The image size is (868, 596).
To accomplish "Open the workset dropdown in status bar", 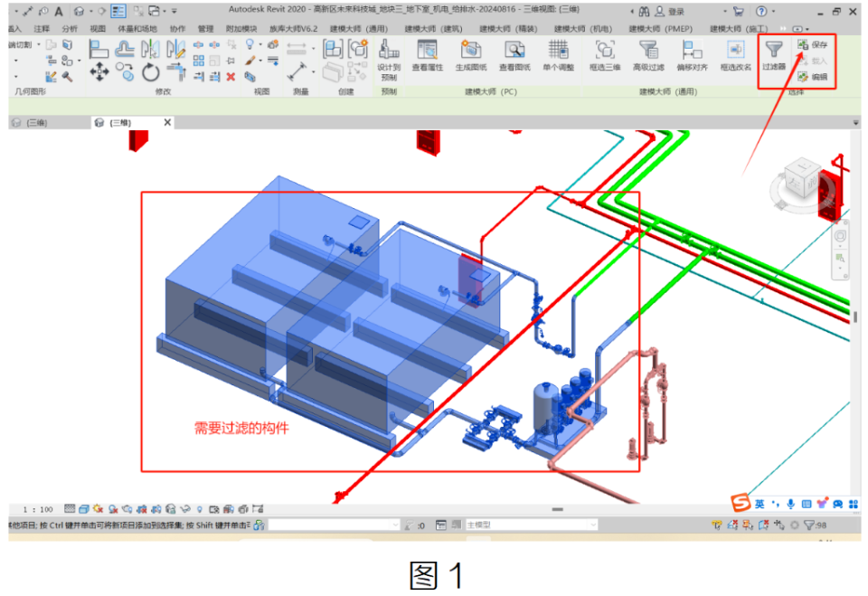I will [x=334, y=525].
